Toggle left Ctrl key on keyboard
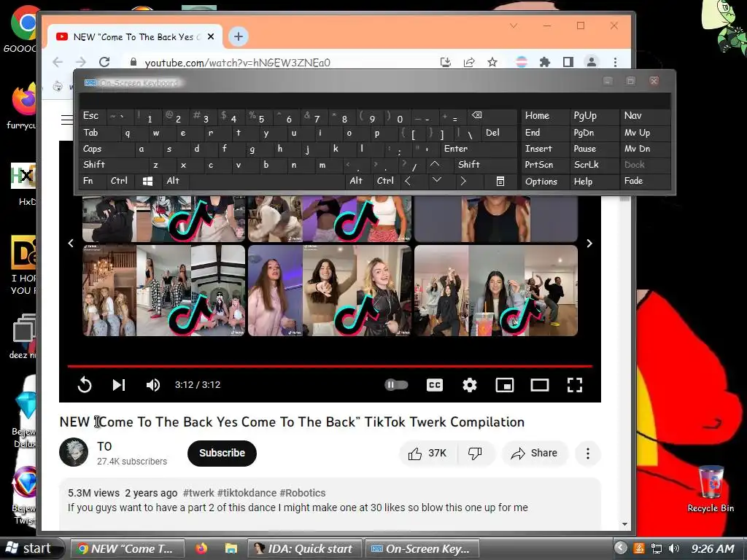 tap(120, 181)
